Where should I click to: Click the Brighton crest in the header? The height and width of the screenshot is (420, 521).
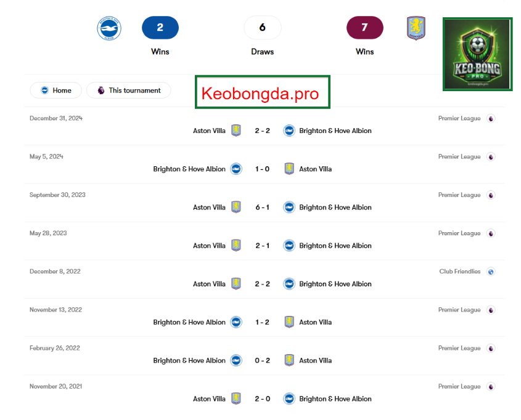click(x=109, y=28)
